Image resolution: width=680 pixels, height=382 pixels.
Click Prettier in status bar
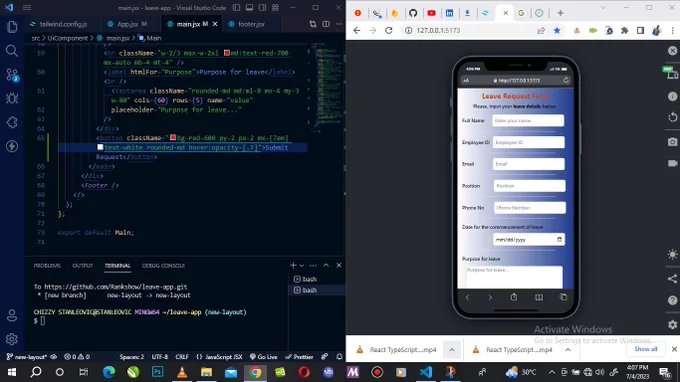[299, 357]
